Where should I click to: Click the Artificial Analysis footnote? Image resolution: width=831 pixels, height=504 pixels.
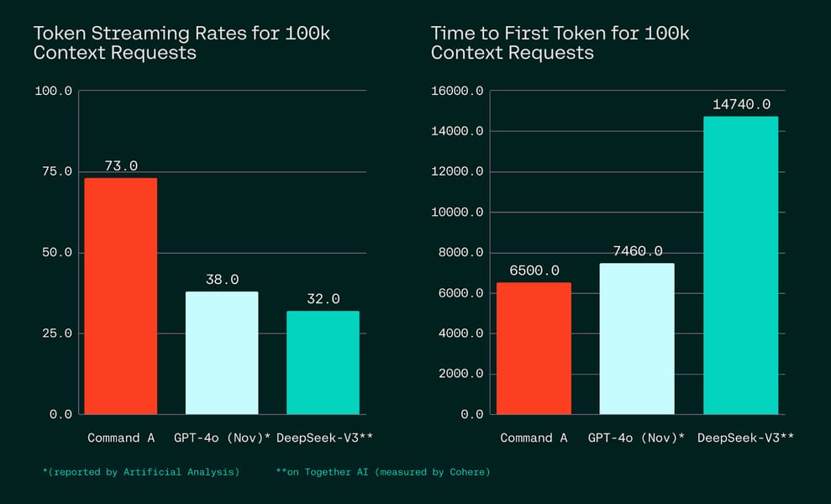141,472
